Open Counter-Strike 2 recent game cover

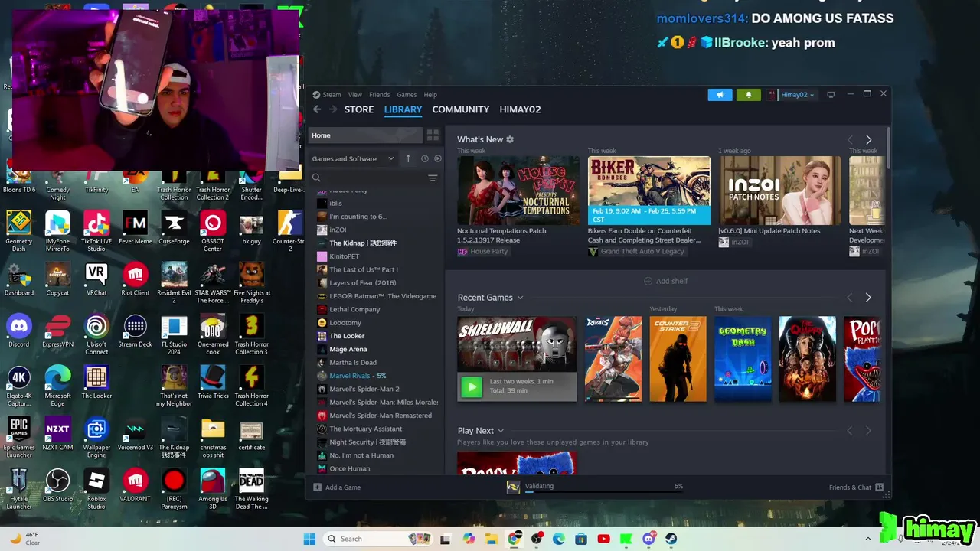678,359
